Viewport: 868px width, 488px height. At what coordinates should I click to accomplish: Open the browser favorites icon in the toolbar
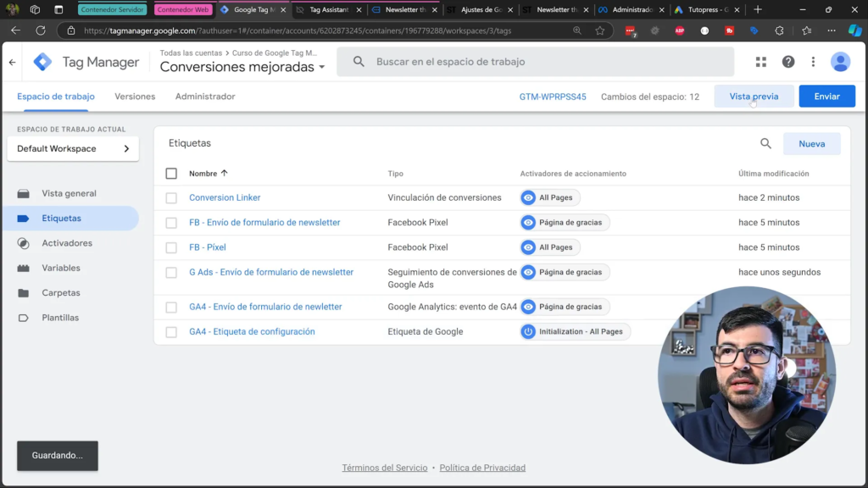point(807,30)
